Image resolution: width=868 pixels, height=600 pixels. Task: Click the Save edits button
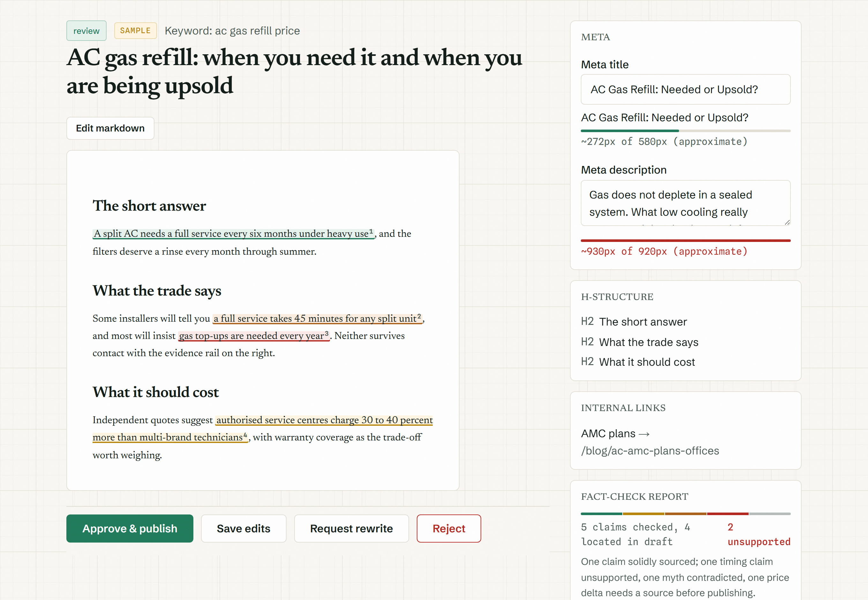coord(243,528)
